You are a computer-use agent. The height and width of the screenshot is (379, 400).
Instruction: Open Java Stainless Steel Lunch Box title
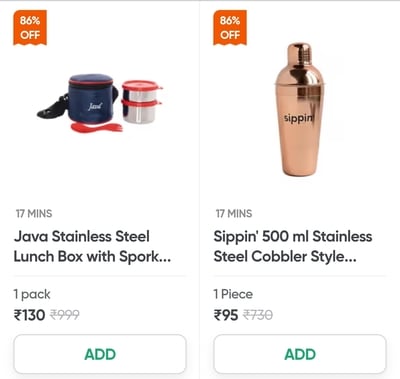(x=92, y=246)
